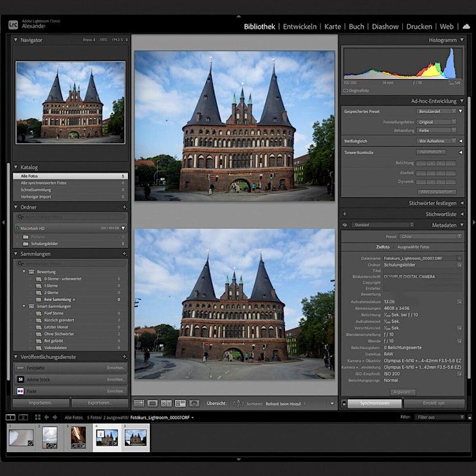The width and height of the screenshot is (476, 476).
Task: Toggle the eye icon in Metadaten panel
Action: (345, 225)
